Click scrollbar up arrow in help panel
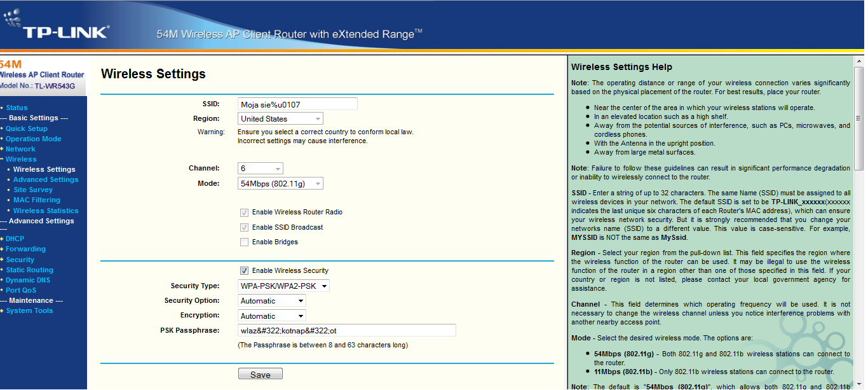Screen dimensions: 868x390 [x=858, y=61]
